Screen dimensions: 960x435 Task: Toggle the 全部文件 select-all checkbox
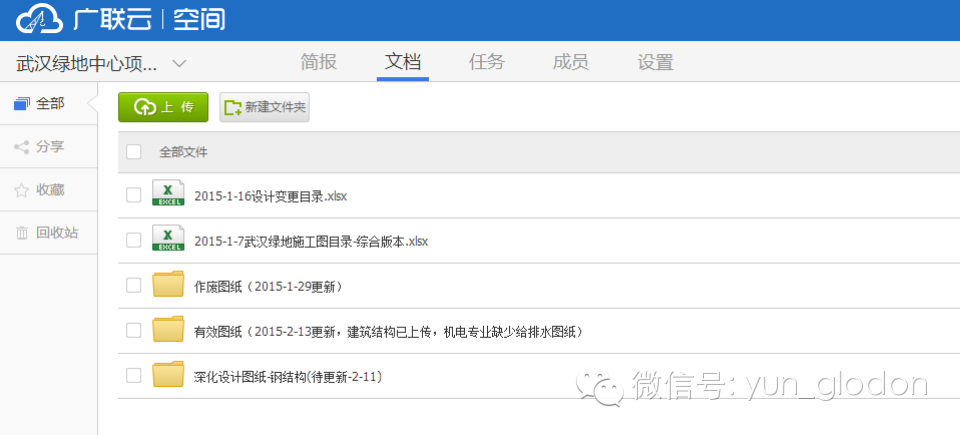134,152
